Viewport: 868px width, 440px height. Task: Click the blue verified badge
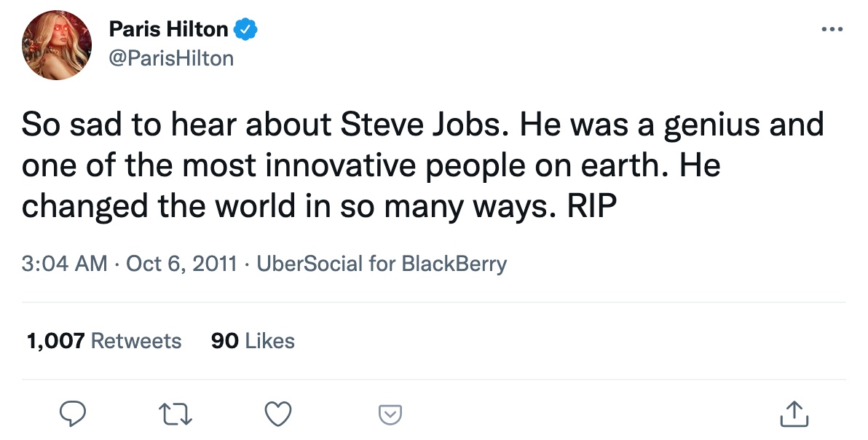point(248,30)
